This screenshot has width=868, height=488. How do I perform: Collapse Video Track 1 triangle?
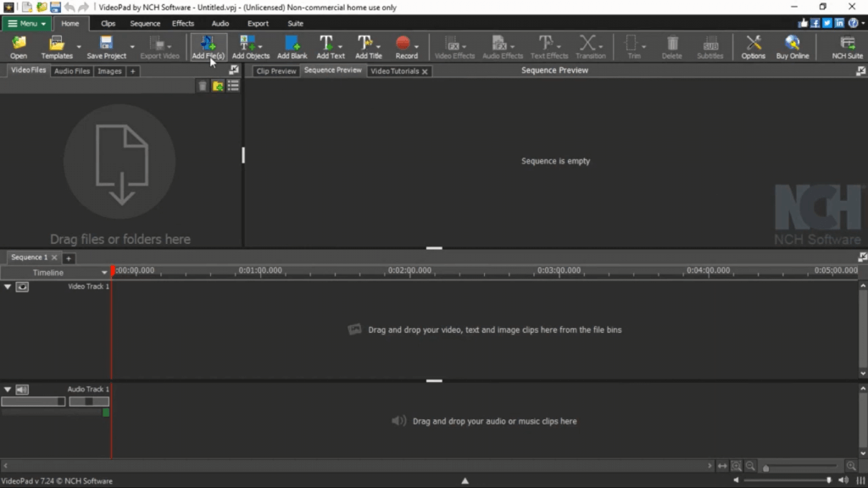7,286
